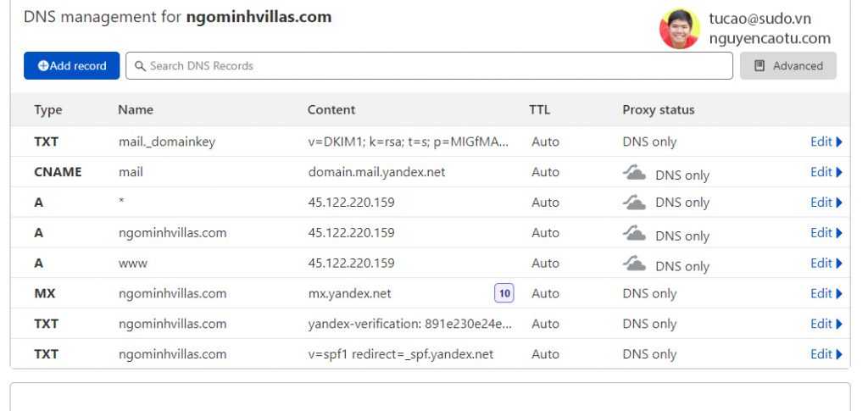
Task: Click the book icon on Advanced button
Action: pos(759,66)
